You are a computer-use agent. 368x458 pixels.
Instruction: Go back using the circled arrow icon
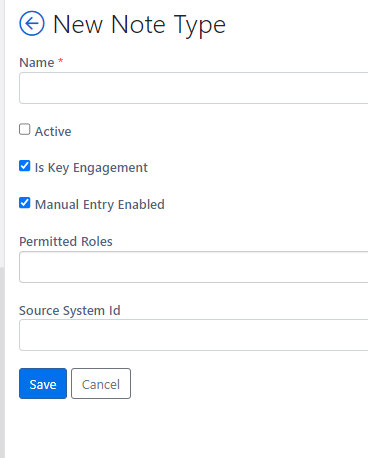(x=32, y=24)
